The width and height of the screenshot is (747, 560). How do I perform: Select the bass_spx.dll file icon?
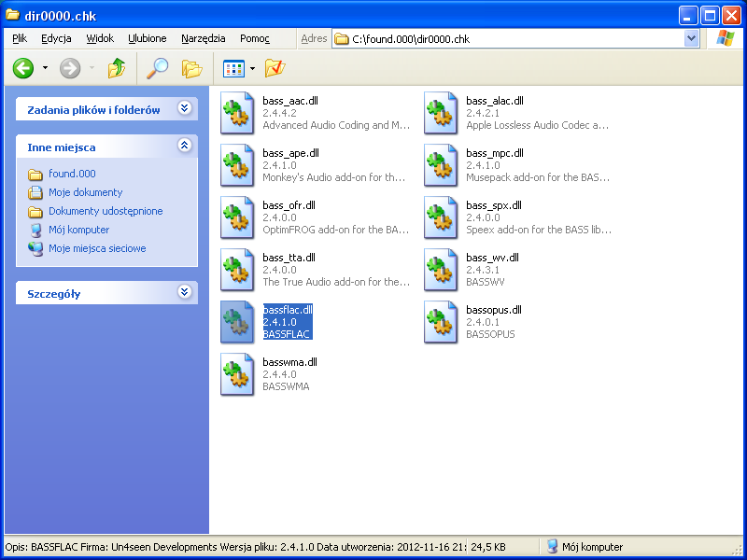441,217
